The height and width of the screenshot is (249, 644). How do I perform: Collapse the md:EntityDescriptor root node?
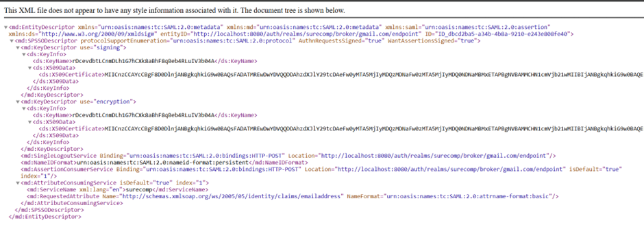pos(5,27)
